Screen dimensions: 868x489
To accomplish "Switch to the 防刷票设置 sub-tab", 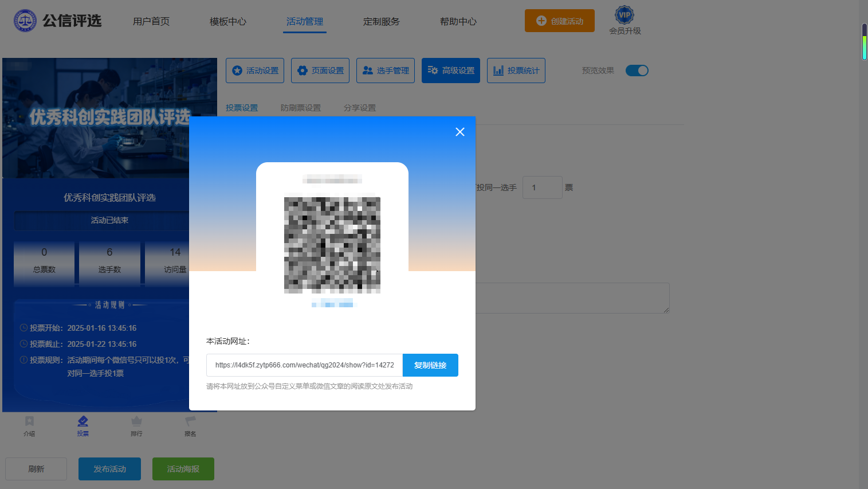I will pyautogui.click(x=301, y=108).
